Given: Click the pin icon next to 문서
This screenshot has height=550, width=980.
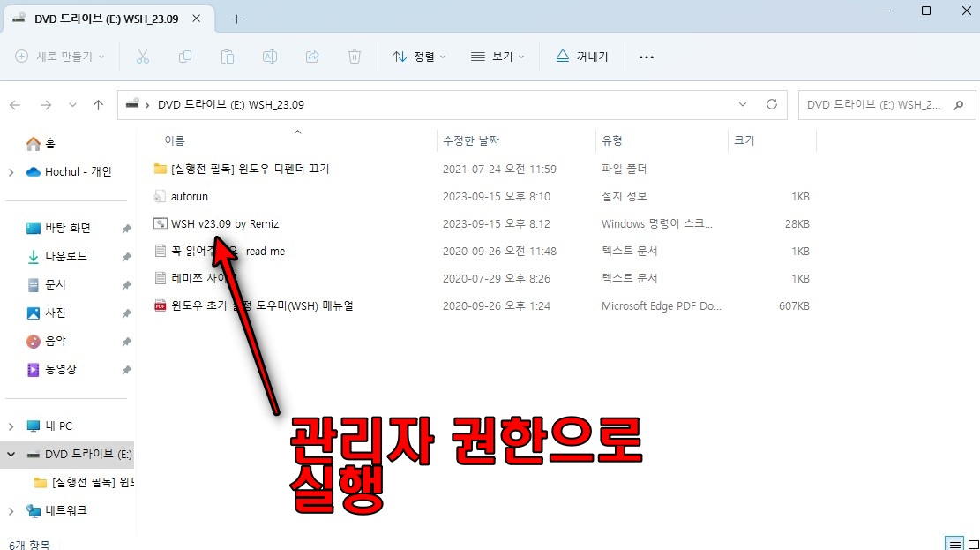Looking at the screenshot, I should (126, 285).
